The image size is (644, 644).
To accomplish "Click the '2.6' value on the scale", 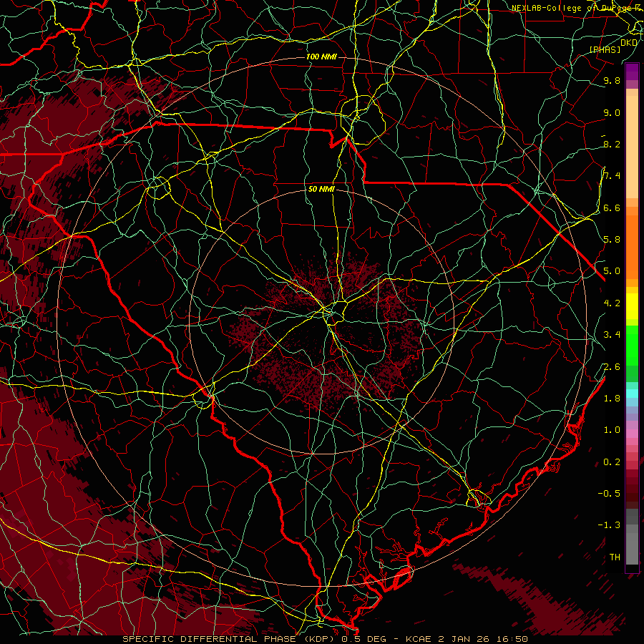I will (x=612, y=367).
